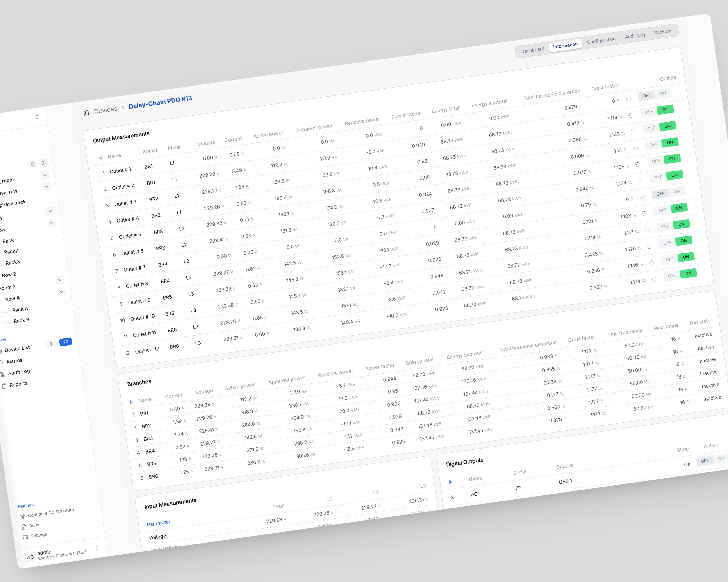Click the blue # sort icon in Branches table
Viewport: 728px width, 582px height.
(131, 401)
